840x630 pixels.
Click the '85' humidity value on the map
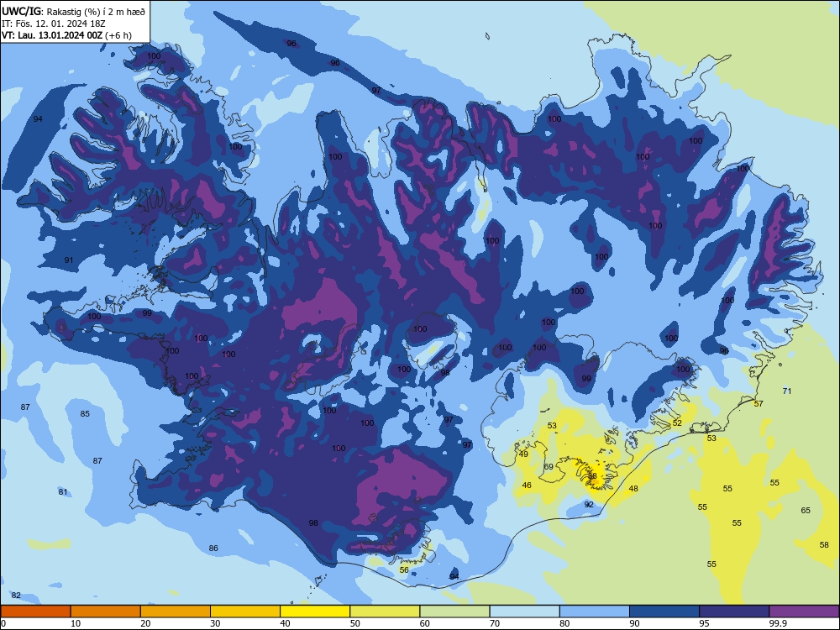click(85, 413)
